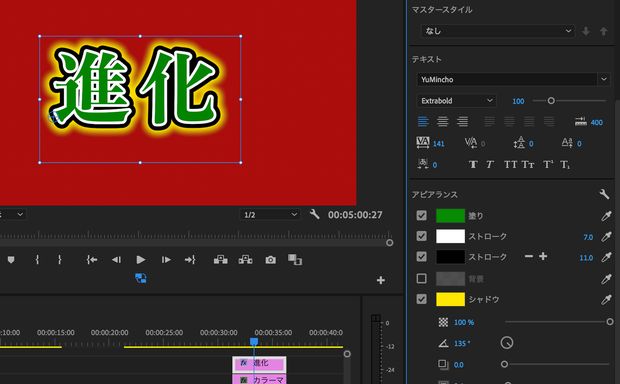
Task: Select the 進化 clip in the timeline
Action: (259, 363)
